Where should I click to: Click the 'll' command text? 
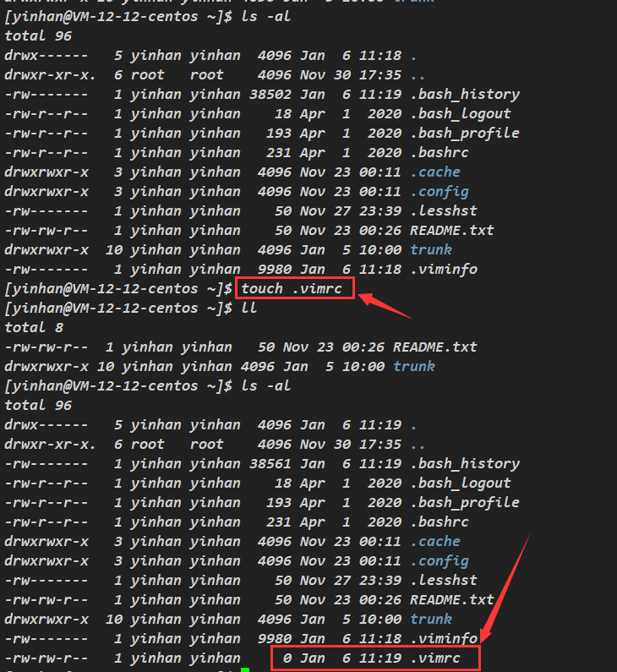tap(249, 308)
